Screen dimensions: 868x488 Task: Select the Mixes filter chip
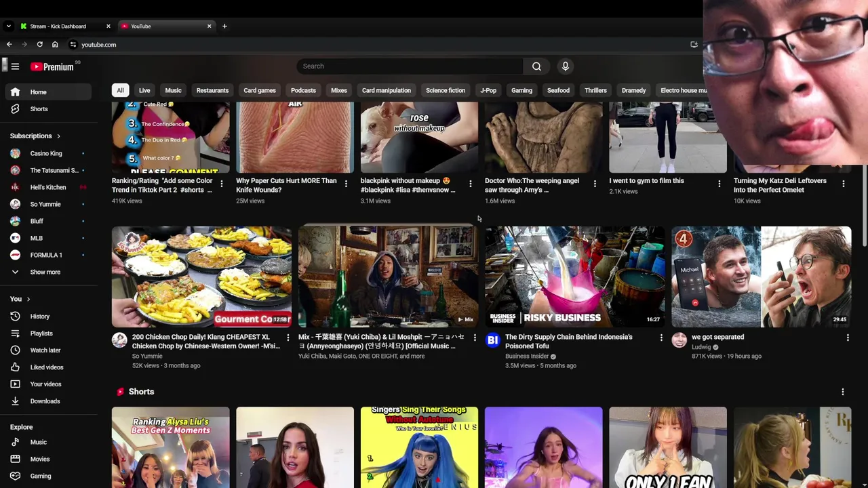(339, 90)
